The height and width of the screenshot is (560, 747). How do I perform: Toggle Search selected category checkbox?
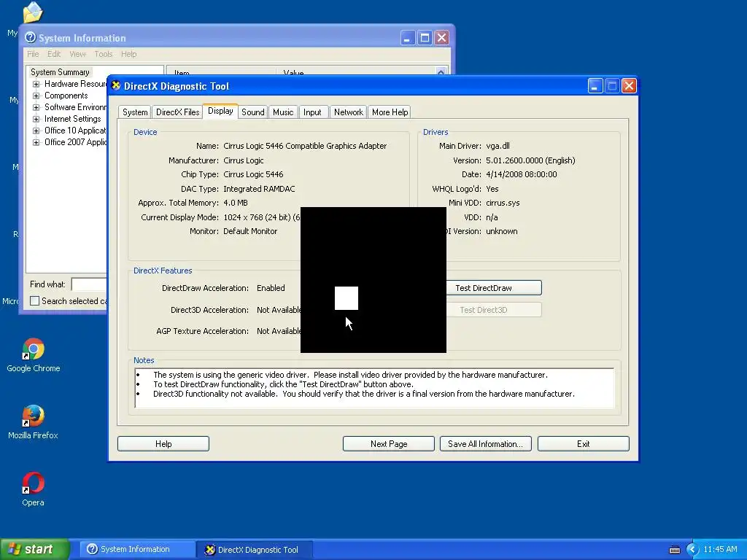point(35,301)
